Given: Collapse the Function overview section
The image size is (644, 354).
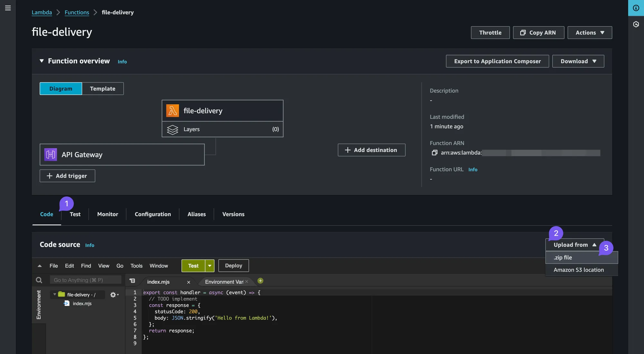Looking at the screenshot, I should [42, 61].
